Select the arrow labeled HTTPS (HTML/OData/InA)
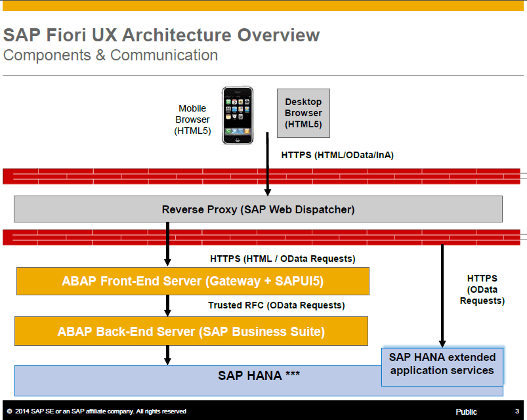The height and width of the screenshot is (420, 527). 267,164
